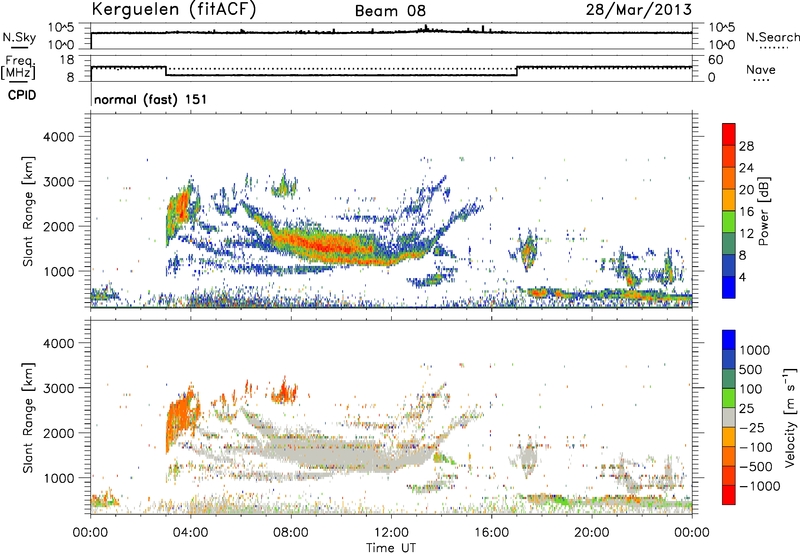Click the 20:00 time axis tick label
Screen dimensions: 800x554
[x=591, y=533]
